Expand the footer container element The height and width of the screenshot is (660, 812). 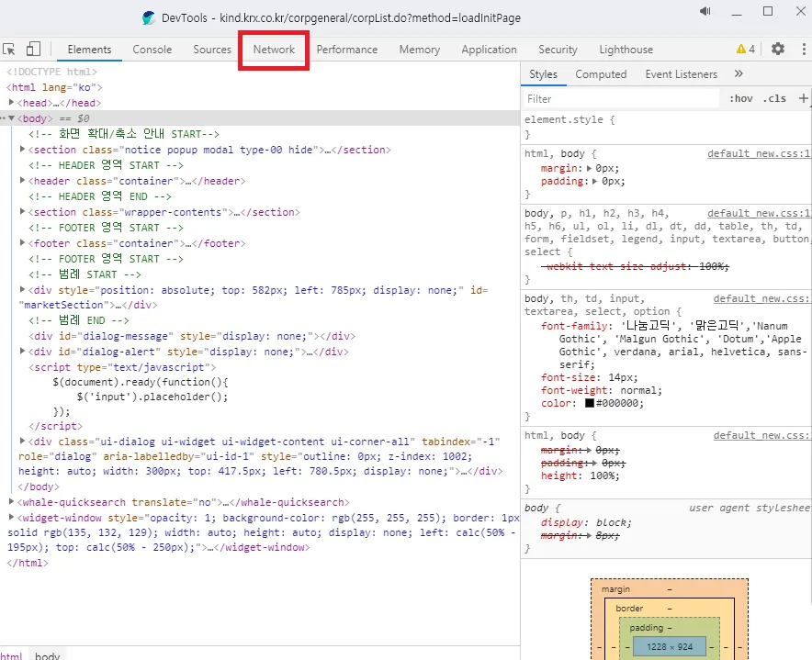tap(22, 242)
